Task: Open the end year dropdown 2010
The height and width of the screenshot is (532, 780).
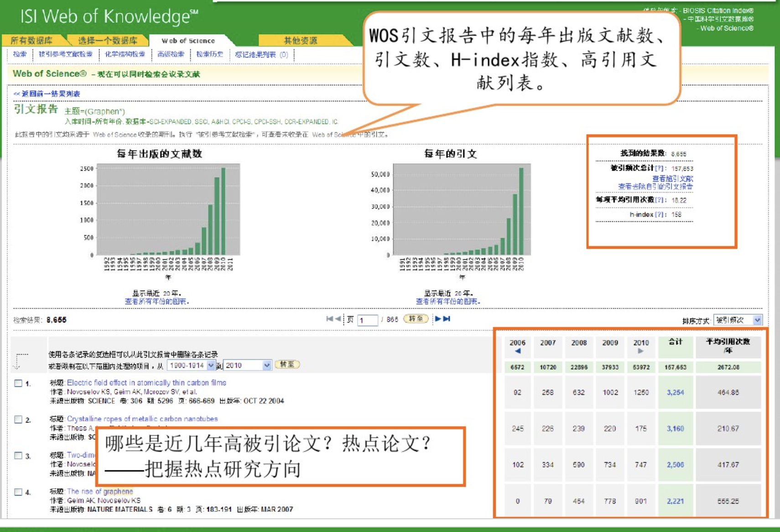Action: coord(247,365)
